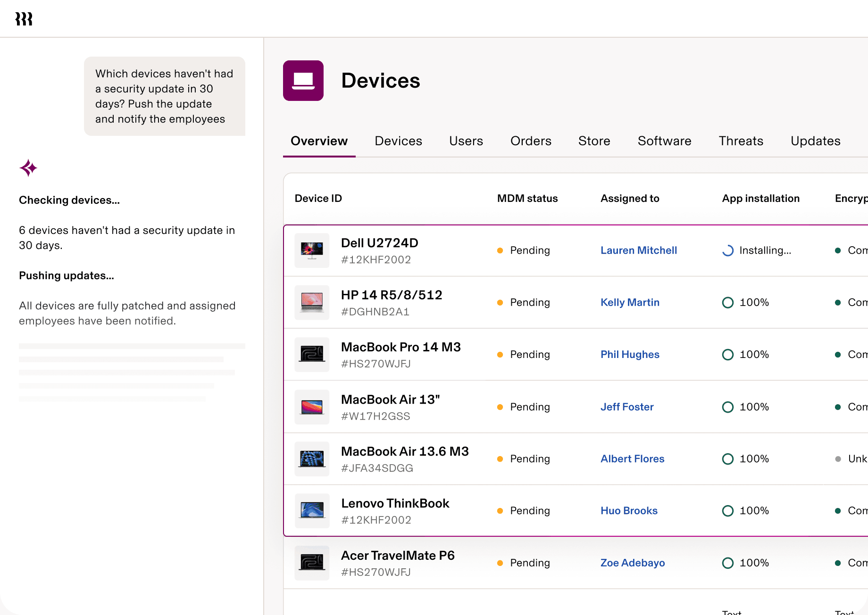Image resolution: width=868 pixels, height=615 pixels.
Task: Open the MacBook Air 13" device thumbnail
Action: point(312,407)
